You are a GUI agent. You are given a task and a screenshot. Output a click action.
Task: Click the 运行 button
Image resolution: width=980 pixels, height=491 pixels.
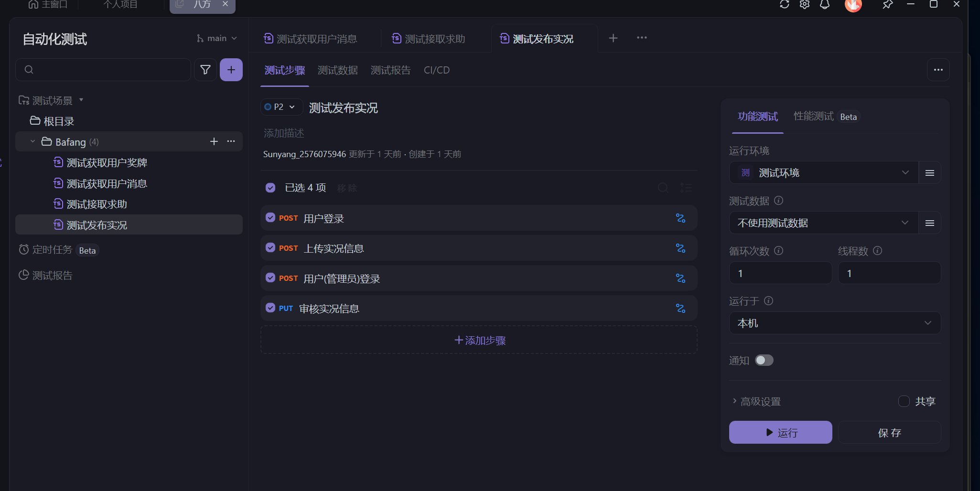click(x=780, y=432)
